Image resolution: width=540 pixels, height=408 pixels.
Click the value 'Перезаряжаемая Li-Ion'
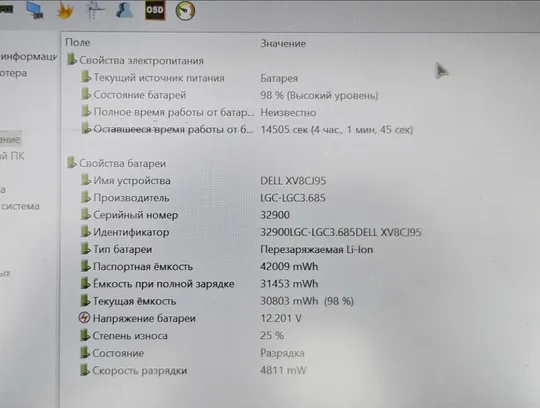(x=316, y=250)
